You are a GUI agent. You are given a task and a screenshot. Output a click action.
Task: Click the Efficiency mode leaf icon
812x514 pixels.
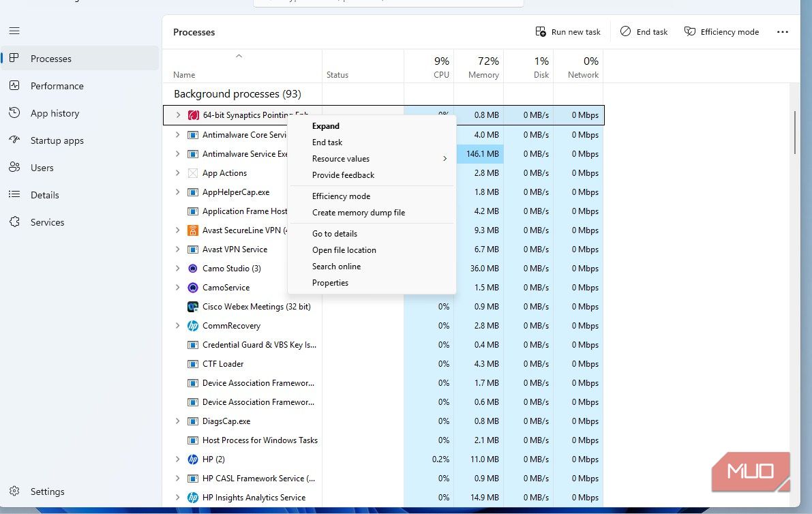690,31
